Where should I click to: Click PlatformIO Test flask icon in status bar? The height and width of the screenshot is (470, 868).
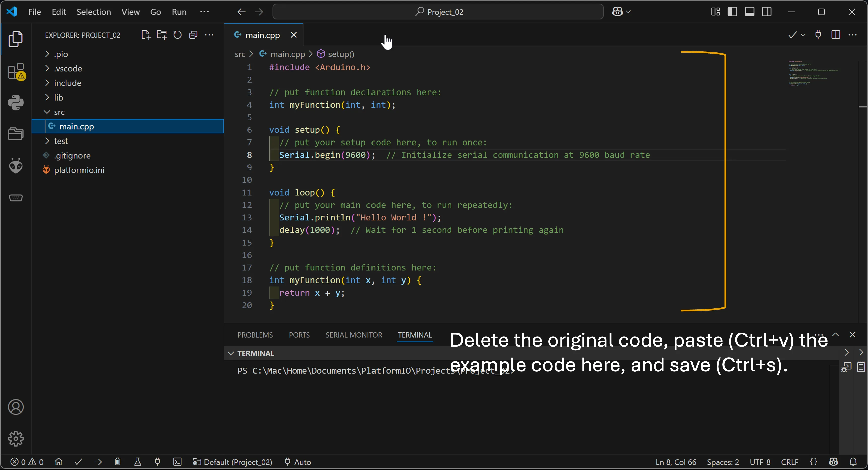[138, 462]
